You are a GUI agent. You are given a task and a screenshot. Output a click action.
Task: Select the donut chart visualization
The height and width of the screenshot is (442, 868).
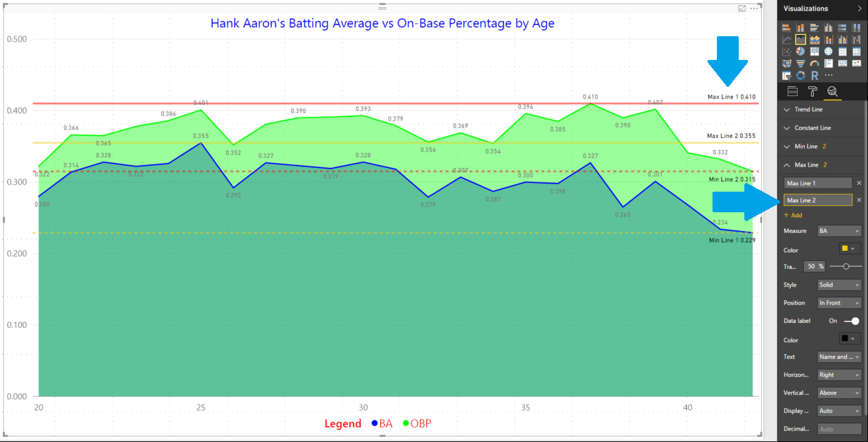coord(800,75)
